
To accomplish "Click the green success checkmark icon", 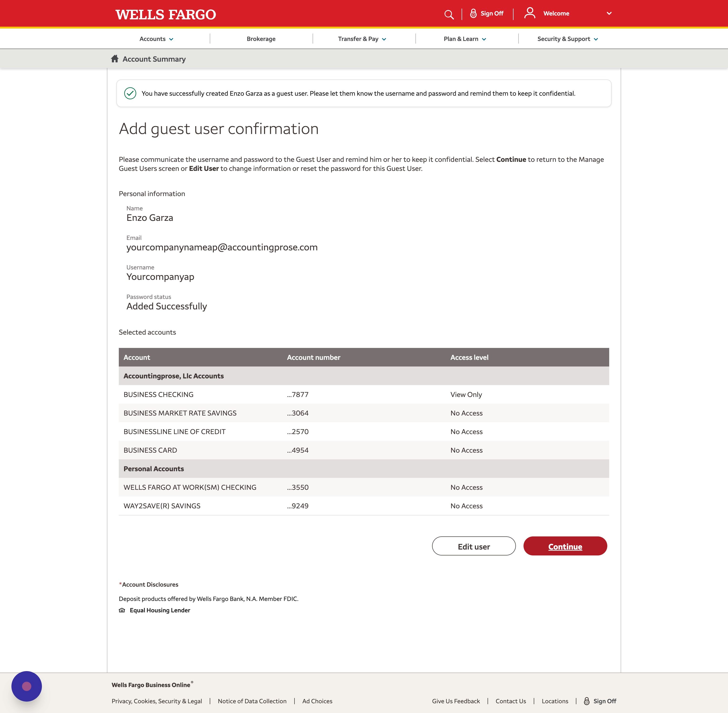I will tap(130, 93).
